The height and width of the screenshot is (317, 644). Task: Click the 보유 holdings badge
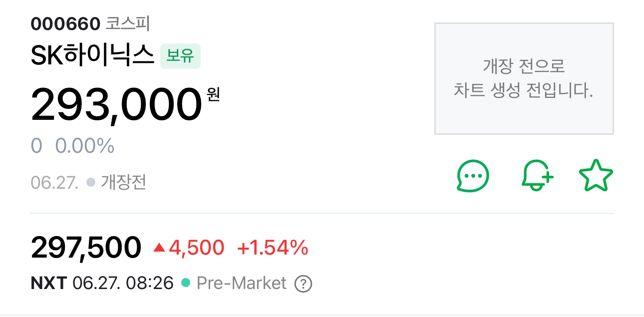pyautogui.click(x=180, y=56)
